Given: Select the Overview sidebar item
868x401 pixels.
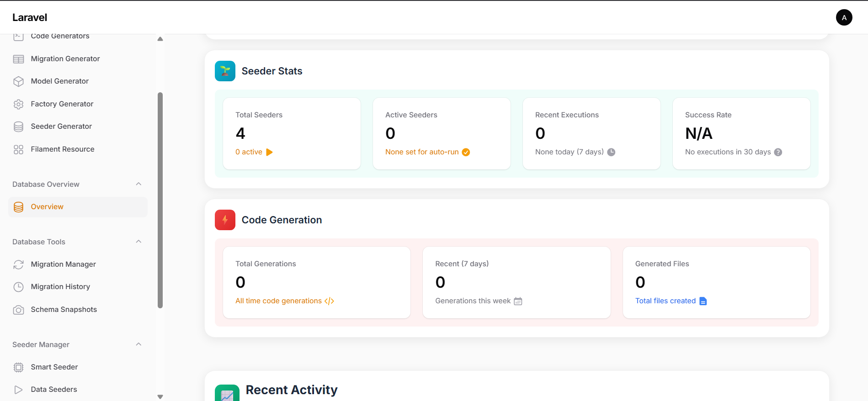Looking at the screenshot, I should pos(78,207).
